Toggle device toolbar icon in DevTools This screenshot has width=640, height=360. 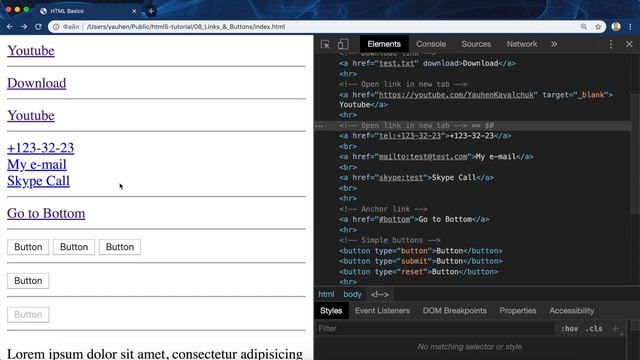(343, 44)
